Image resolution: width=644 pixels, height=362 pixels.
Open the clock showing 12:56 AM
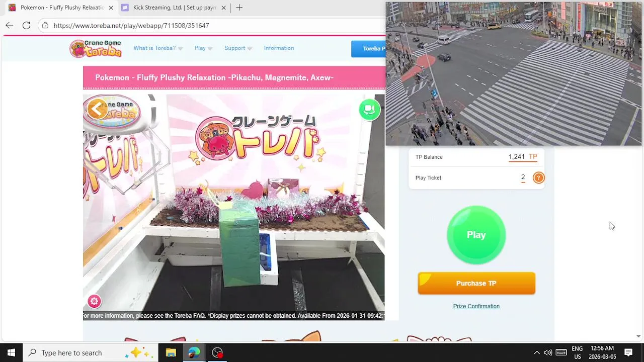coord(602,352)
